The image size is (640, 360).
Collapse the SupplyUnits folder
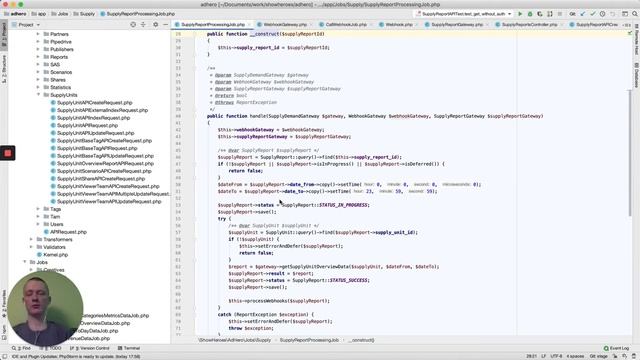38,95
